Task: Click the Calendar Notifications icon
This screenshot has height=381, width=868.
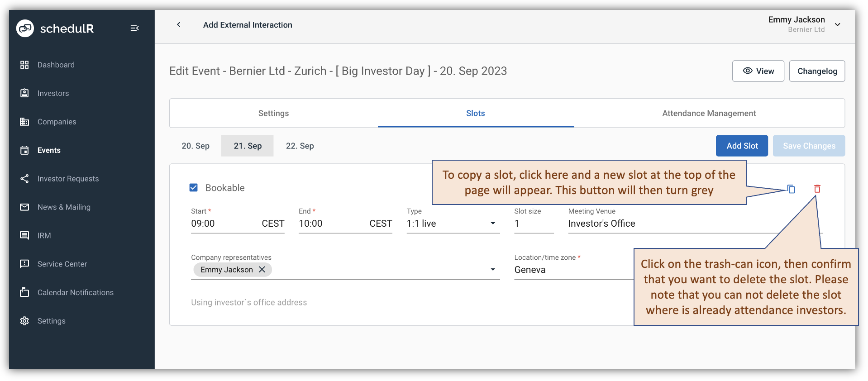Action: coord(24,292)
